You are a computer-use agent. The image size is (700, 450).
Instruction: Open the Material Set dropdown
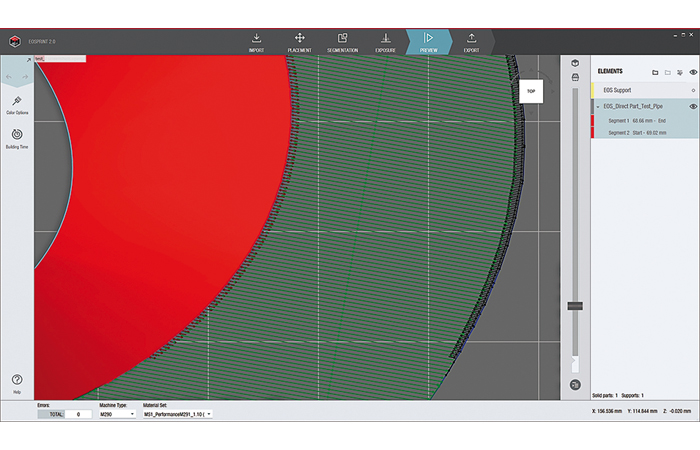[x=177, y=414]
